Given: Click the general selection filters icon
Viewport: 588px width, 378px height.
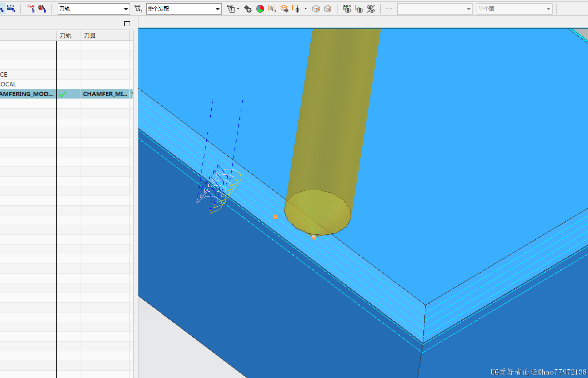Looking at the screenshot, I should 231,9.
